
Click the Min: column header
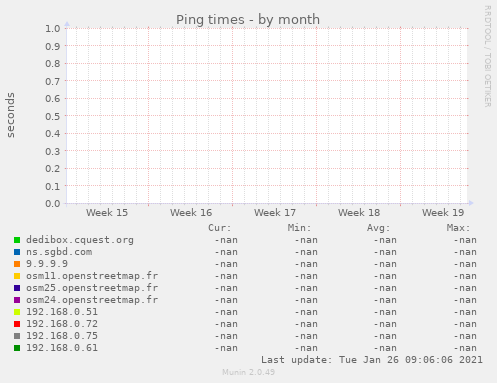pos(299,228)
